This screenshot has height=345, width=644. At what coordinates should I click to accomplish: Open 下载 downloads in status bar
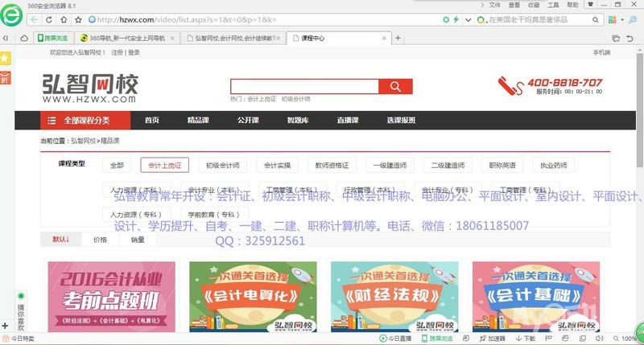tap(526, 339)
